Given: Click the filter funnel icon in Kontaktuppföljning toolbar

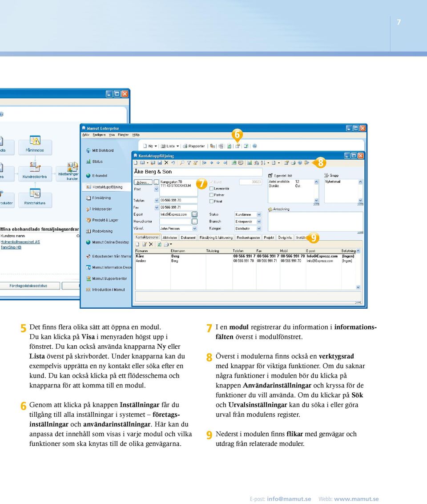Looking at the screenshot, I should click(189, 163).
